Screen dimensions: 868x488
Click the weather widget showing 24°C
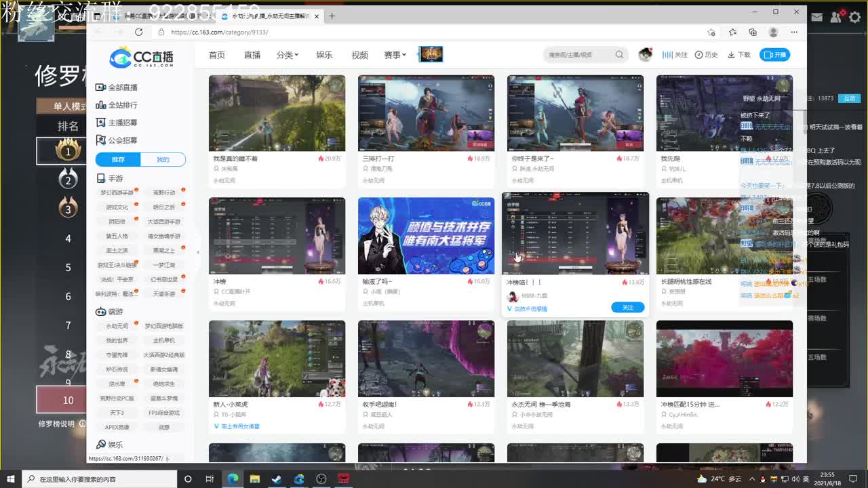719,479
